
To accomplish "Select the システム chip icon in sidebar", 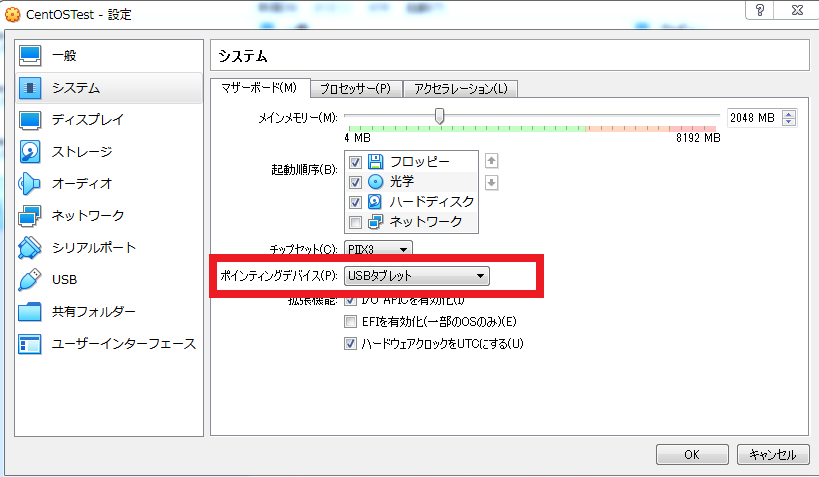I will coord(30,88).
